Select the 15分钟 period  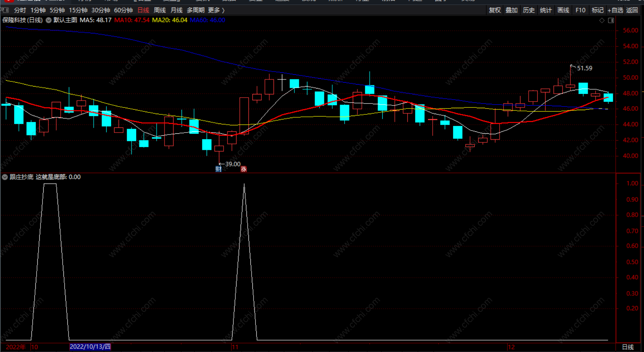click(78, 10)
